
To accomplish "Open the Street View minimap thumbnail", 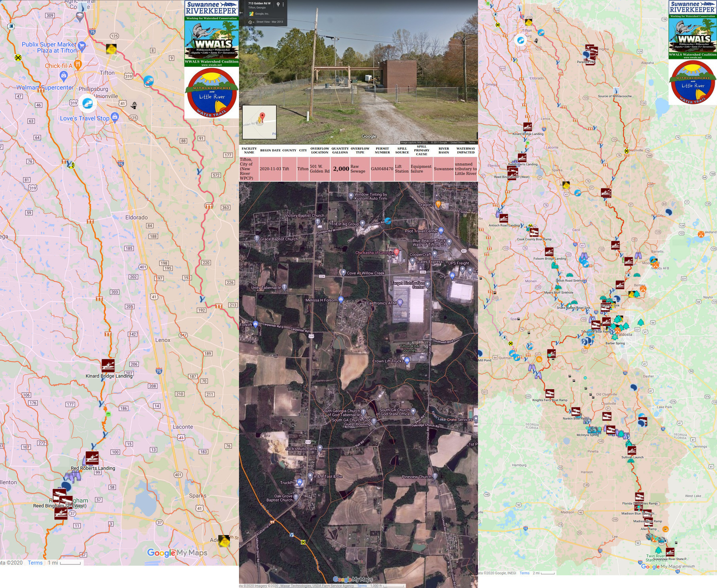I will coord(259,122).
